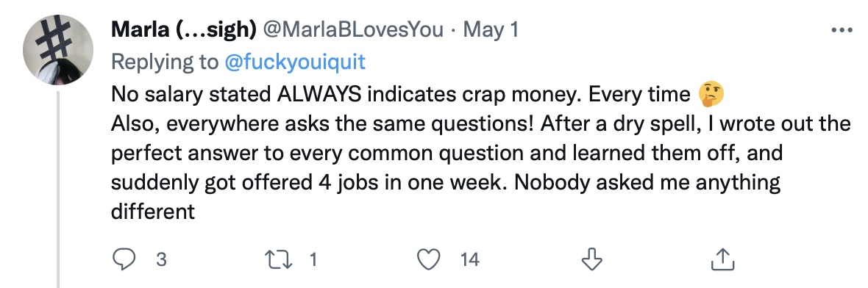Open the tweet's three-dot more options menu
Viewport: 868px width, 288px height.
tap(842, 30)
